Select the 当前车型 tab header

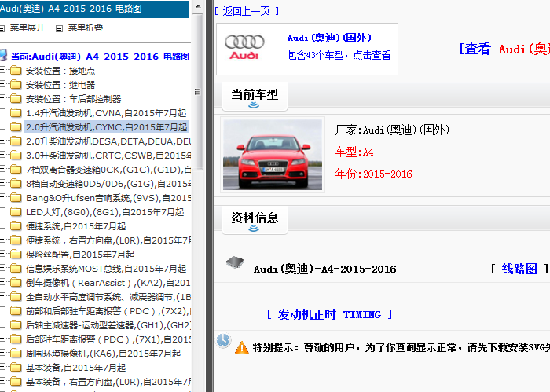(x=255, y=97)
